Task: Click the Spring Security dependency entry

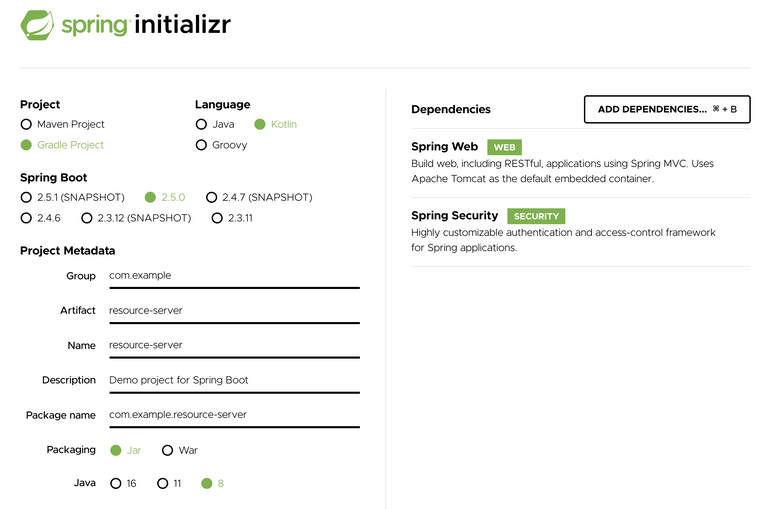Action: 563,232
